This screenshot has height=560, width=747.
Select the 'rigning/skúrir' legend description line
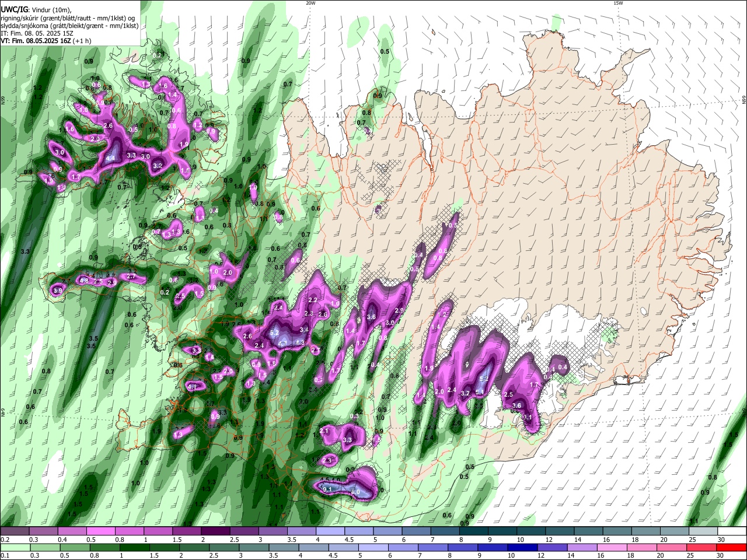[x=69, y=18]
